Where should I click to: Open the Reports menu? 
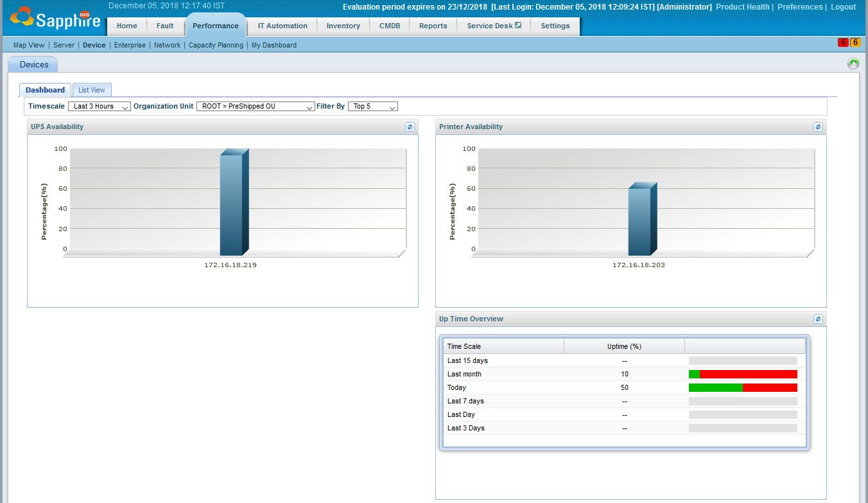[433, 26]
